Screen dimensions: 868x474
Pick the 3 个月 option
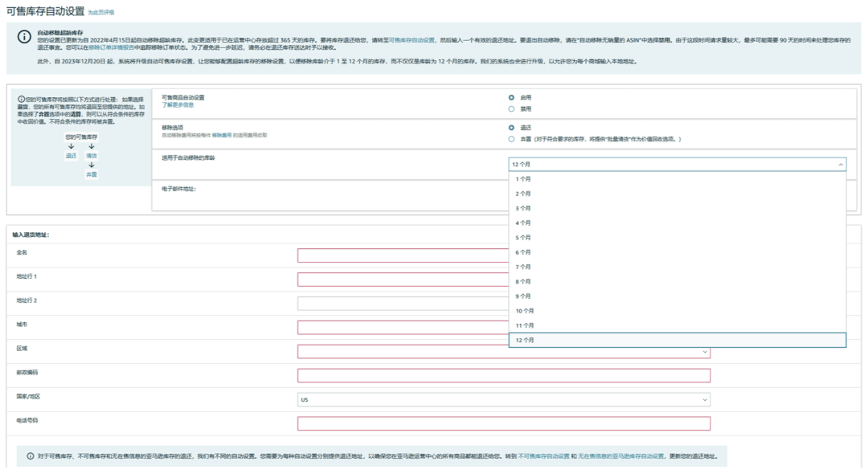523,208
